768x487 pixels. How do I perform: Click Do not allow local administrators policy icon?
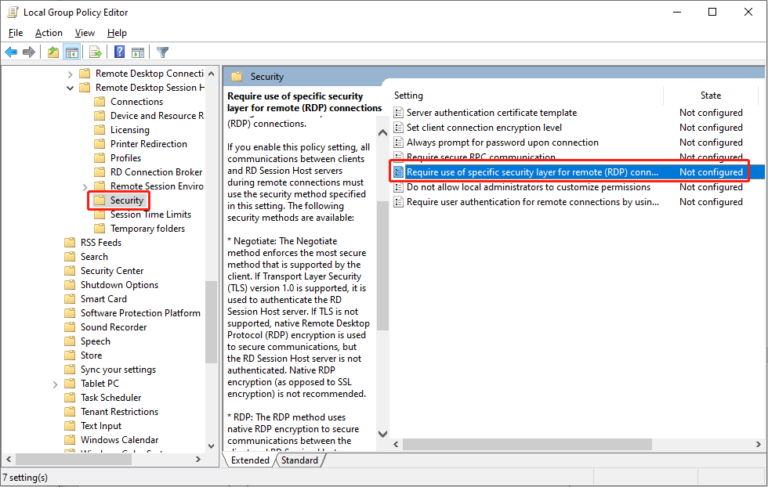399,187
